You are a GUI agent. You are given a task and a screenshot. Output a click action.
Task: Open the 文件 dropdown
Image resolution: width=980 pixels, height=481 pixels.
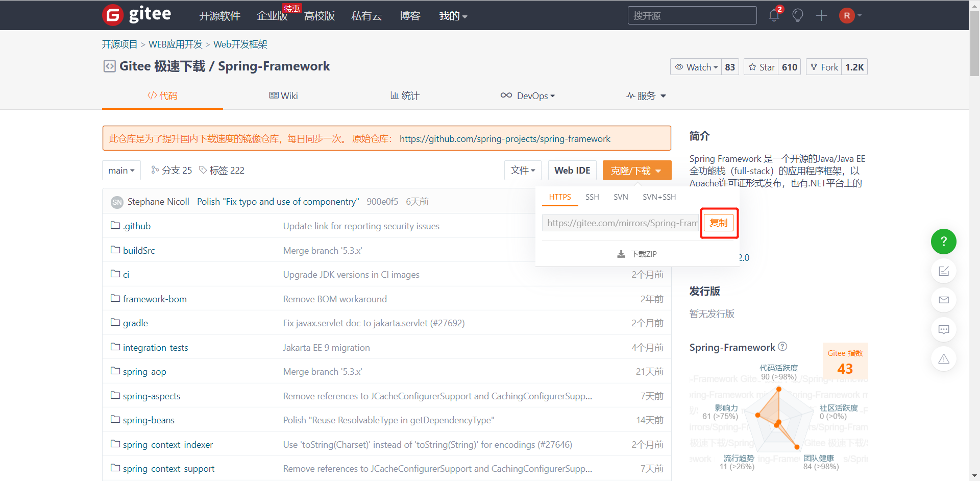click(523, 171)
